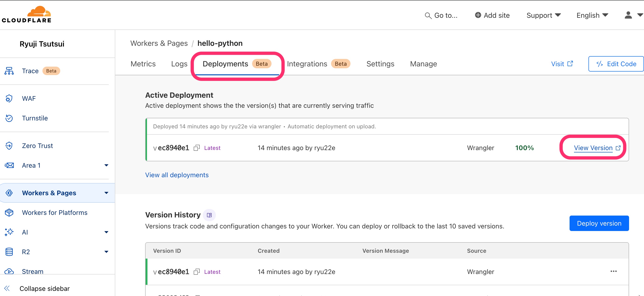Screen dimensions: 644x296
Task: Expand the AI sidebar section
Action: [x=106, y=232]
